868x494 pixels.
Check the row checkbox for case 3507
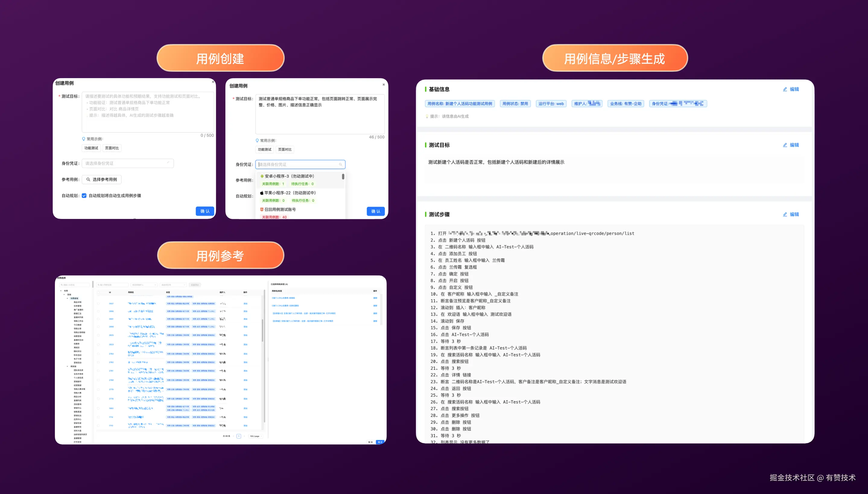click(98, 304)
